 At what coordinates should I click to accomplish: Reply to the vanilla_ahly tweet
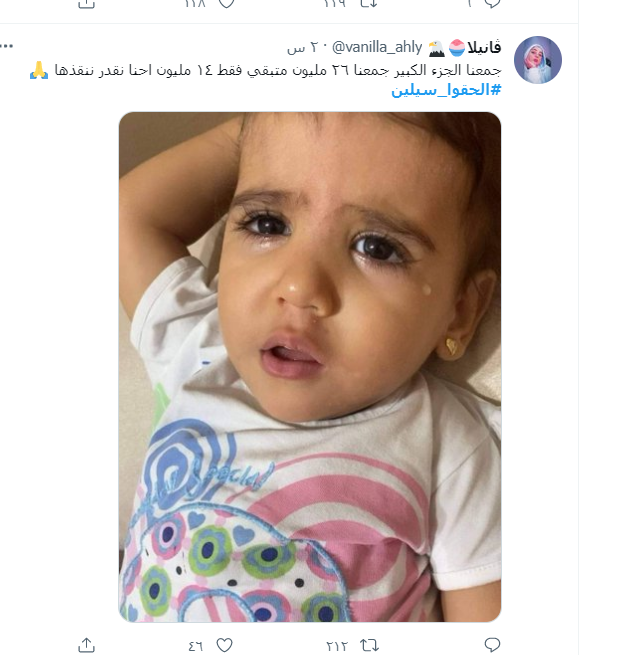tap(492, 645)
